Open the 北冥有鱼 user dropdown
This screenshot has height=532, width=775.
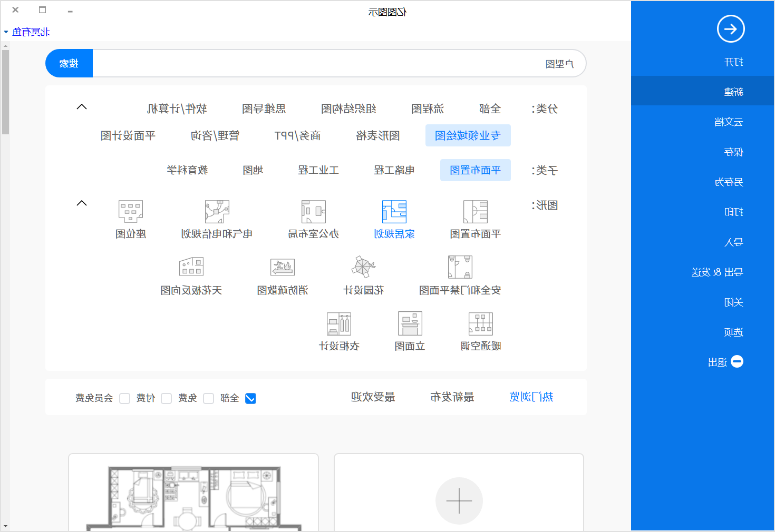[x=27, y=32]
